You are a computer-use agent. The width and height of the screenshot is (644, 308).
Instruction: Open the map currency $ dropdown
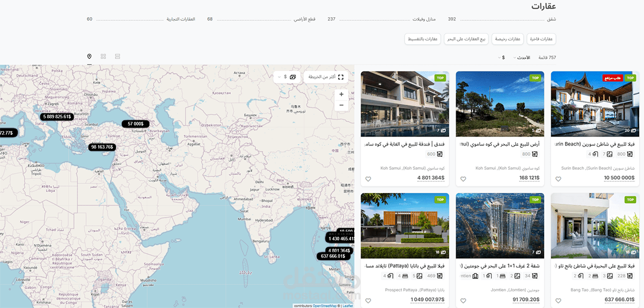click(287, 77)
